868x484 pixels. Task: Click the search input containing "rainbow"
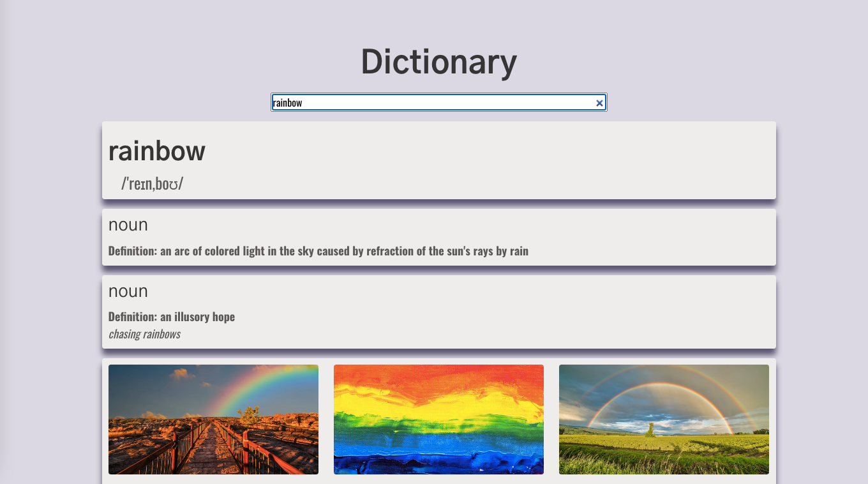[438, 102]
